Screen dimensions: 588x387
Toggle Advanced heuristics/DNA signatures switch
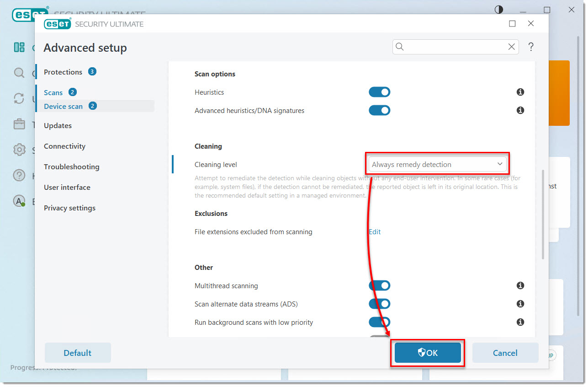pyautogui.click(x=380, y=110)
